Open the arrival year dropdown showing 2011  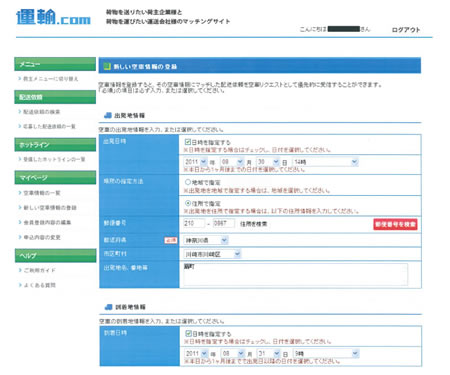tap(197, 353)
